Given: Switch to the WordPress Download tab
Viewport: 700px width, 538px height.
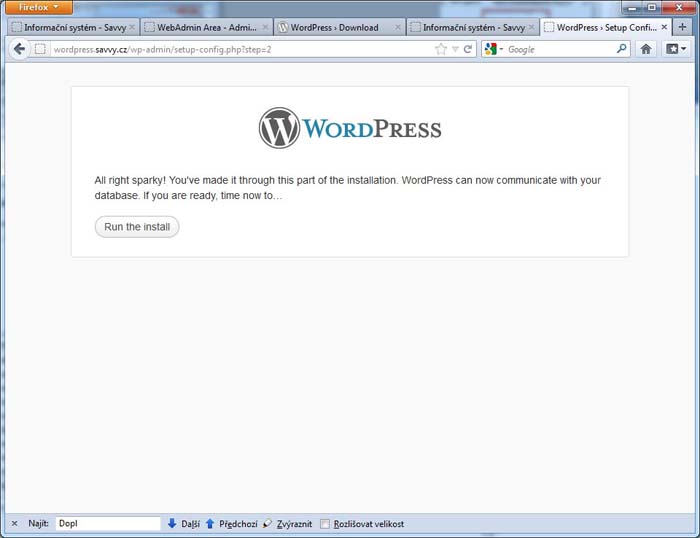Looking at the screenshot, I should 339,28.
